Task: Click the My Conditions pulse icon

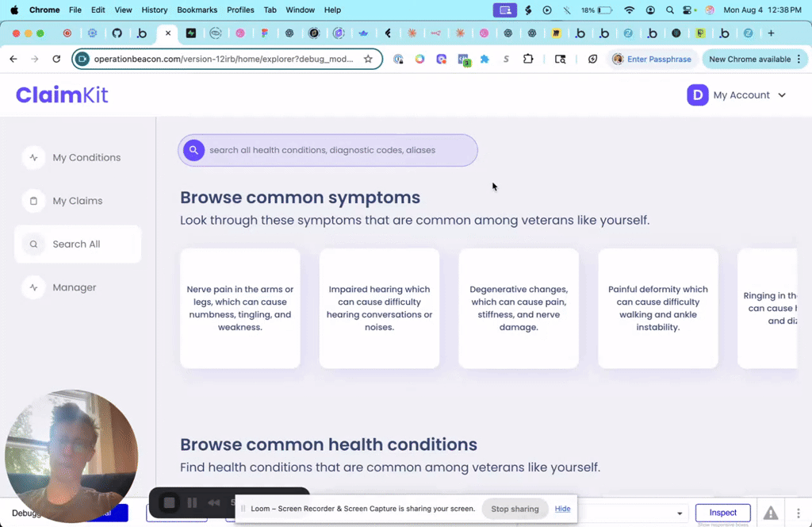Action: click(33, 157)
